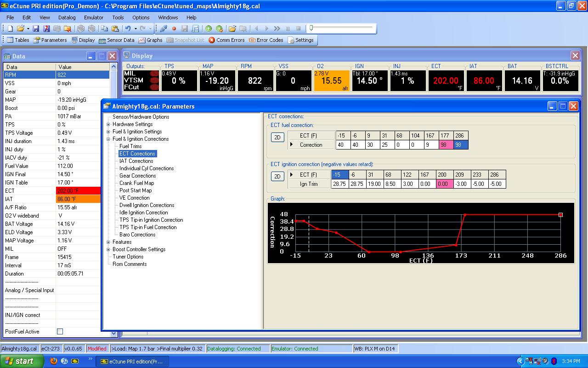The height and width of the screenshot is (368, 588).
Task: Click 2D button for ECT fuel correction
Action: pos(277,138)
